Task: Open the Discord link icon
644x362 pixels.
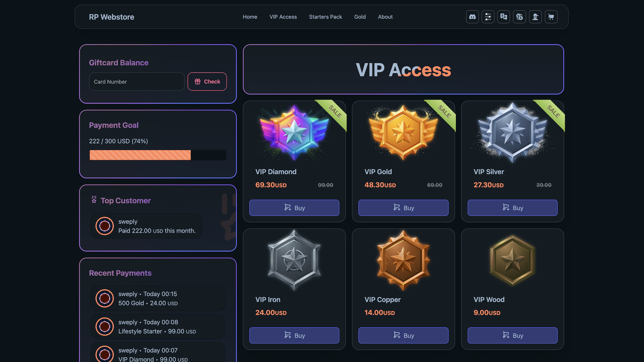Action: [x=472, y=17]
